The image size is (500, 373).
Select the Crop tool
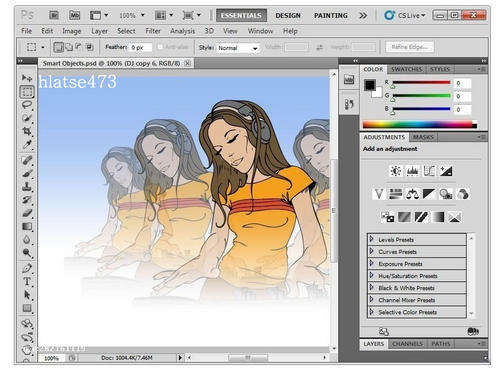pyautogui.click(x=27, y=131)
